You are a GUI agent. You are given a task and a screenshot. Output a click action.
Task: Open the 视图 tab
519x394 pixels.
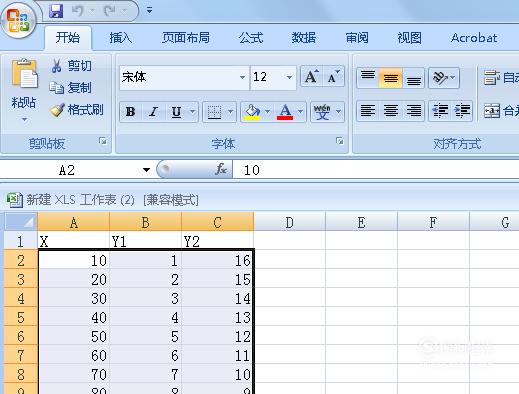coord(409,38)
